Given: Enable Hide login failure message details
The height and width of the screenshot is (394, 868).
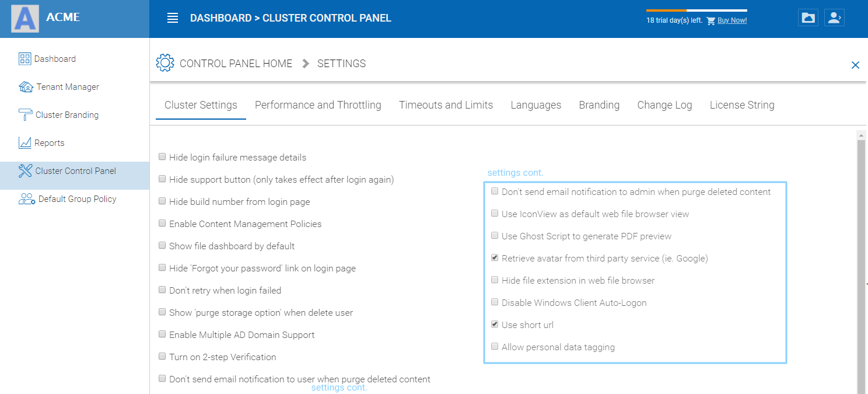Looking at the screenshot, I should click(162, 156).
